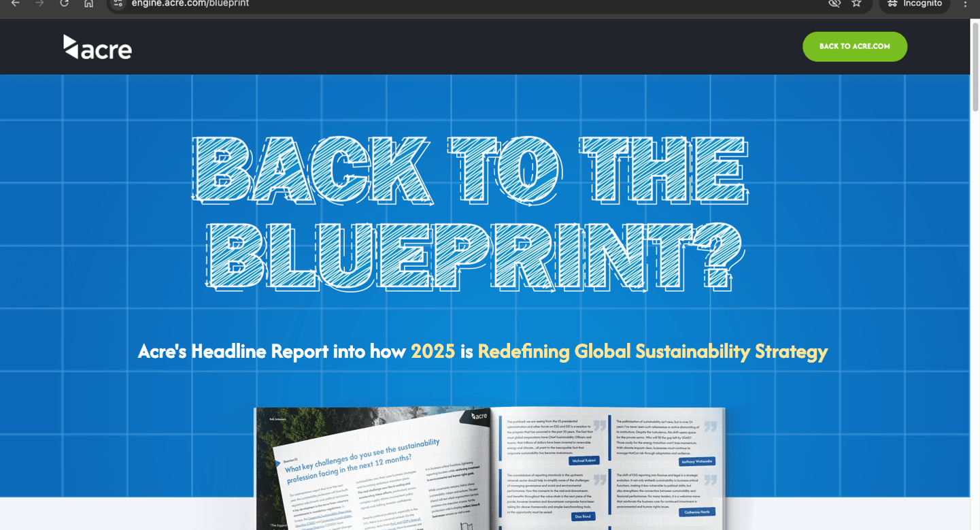Image resolution: width=980 pixels, height=530 pixels.
Task: Click the open report booklet image
Action: pos(490,468)
